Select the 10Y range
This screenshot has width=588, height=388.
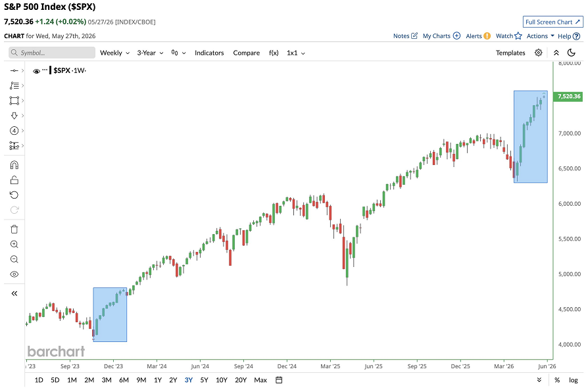coord(222,380)
